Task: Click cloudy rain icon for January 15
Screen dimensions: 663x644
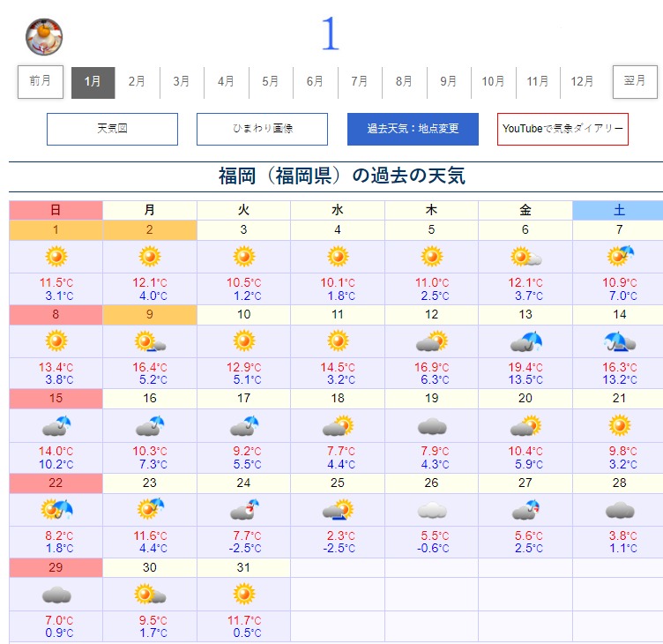Action: click(56, 426)
